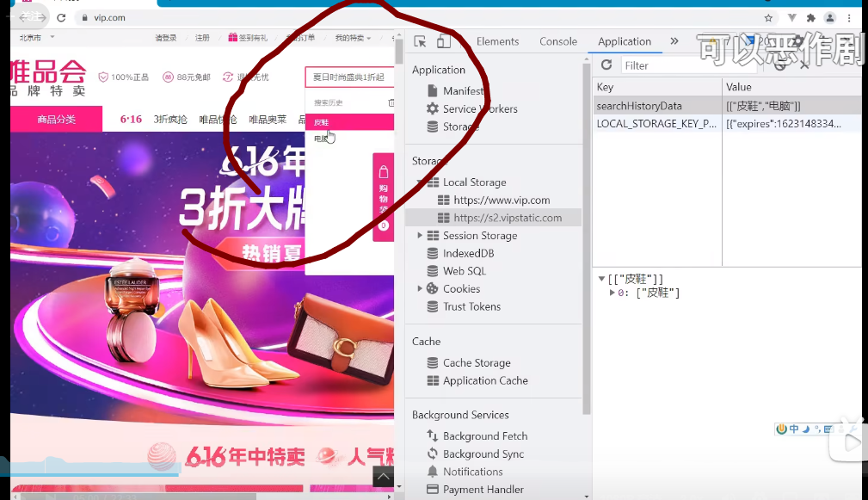Open the 唯品奥莱 navigation item
Screen dimensions: 868x500
point(268,119)
